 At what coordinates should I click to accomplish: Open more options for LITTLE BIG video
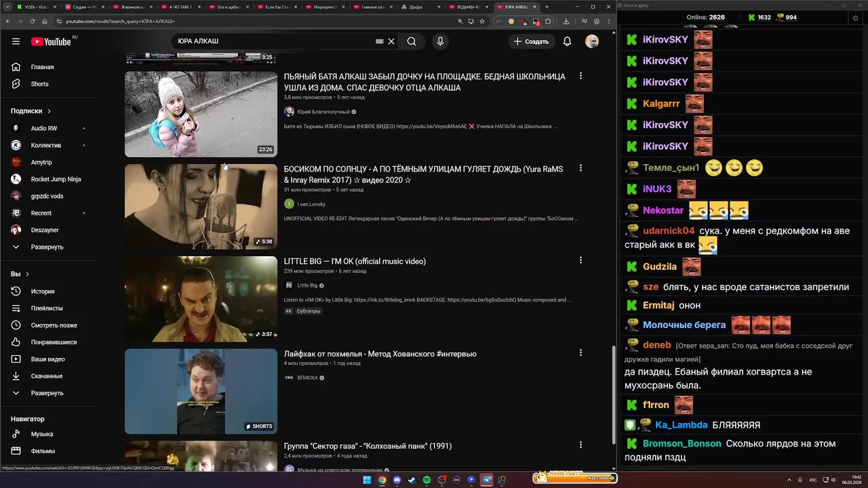click(x=580, y=260)
